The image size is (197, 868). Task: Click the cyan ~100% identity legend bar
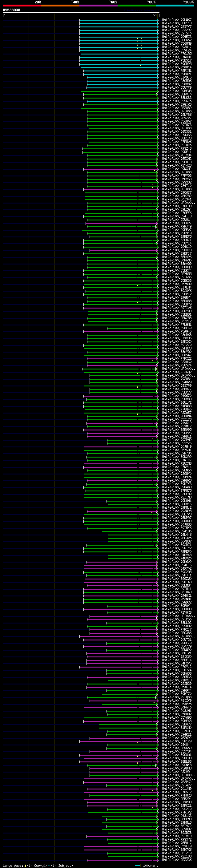click(175, 6)
